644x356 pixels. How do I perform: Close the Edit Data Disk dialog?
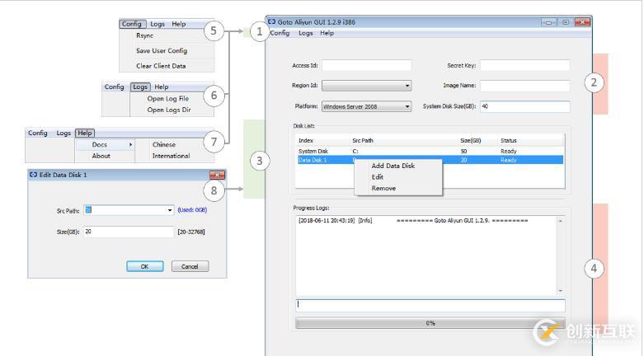(x=217, y=175)
